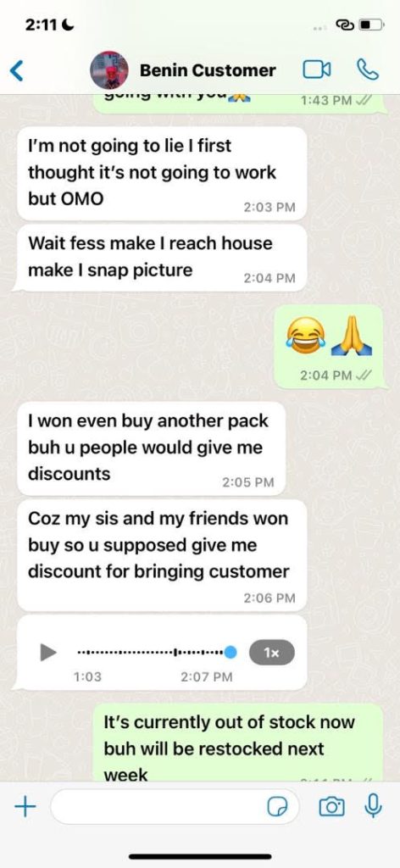Tap the "discount for bringing customer" message
The height and width of the screenshot is (868, 400).
pos(162,555)
